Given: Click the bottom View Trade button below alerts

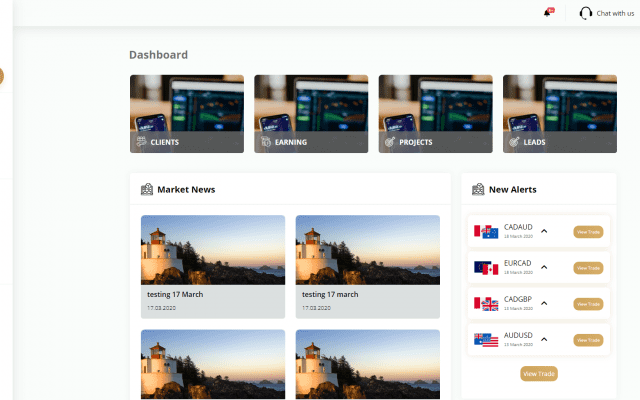Looking at the screenshot, I should (x=539, y=373).
